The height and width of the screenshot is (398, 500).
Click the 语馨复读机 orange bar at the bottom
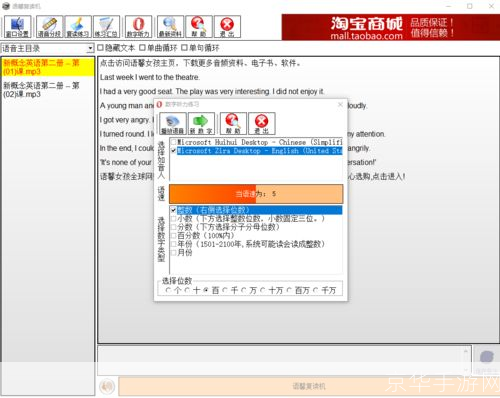click(309, 387)
